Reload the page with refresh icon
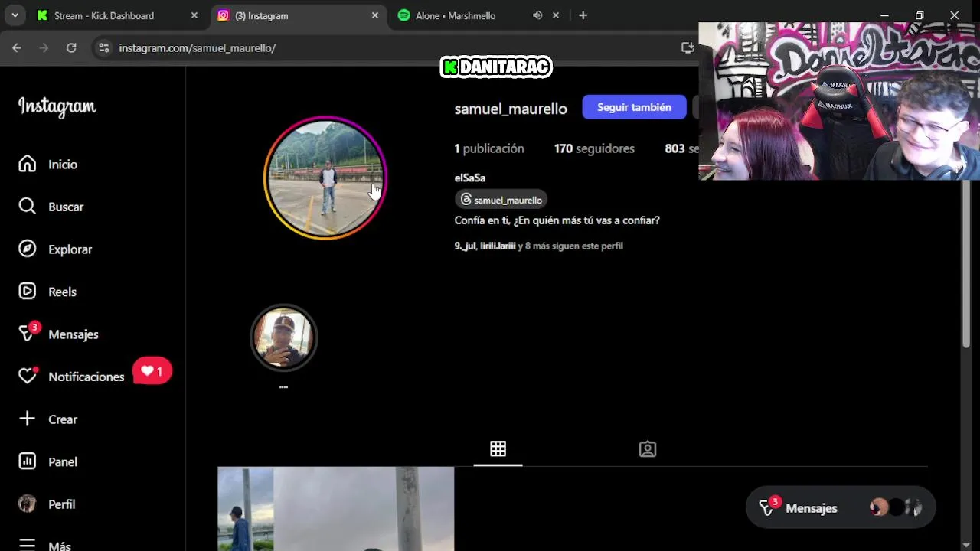Screen dimensions: 980x551 click(x=71, y=47)
